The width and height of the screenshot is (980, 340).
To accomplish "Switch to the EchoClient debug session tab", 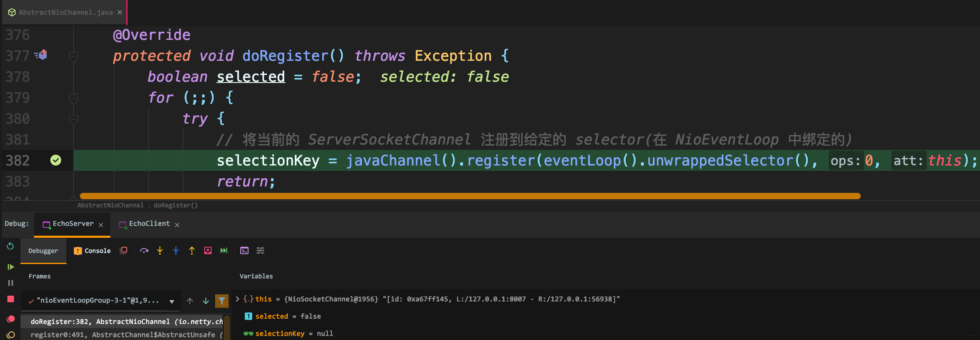I will (149, 224).
